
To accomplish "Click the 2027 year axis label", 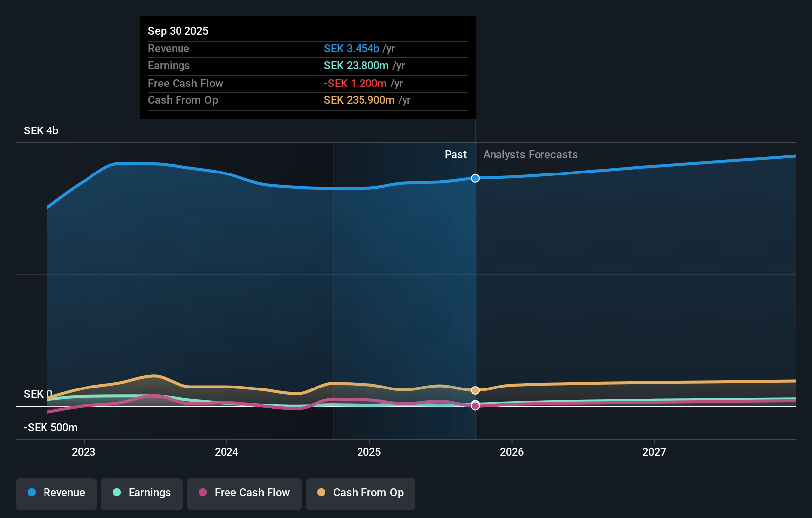I will coord(654,452).
